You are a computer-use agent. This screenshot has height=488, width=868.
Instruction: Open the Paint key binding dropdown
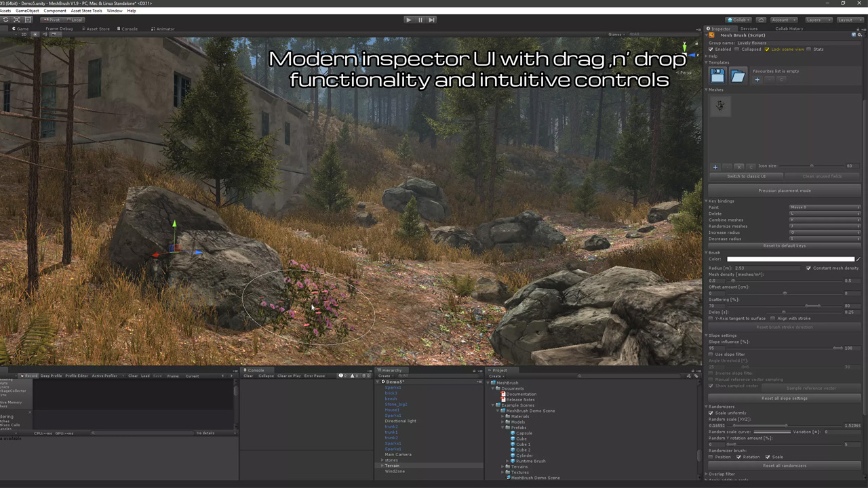point(825,207)
